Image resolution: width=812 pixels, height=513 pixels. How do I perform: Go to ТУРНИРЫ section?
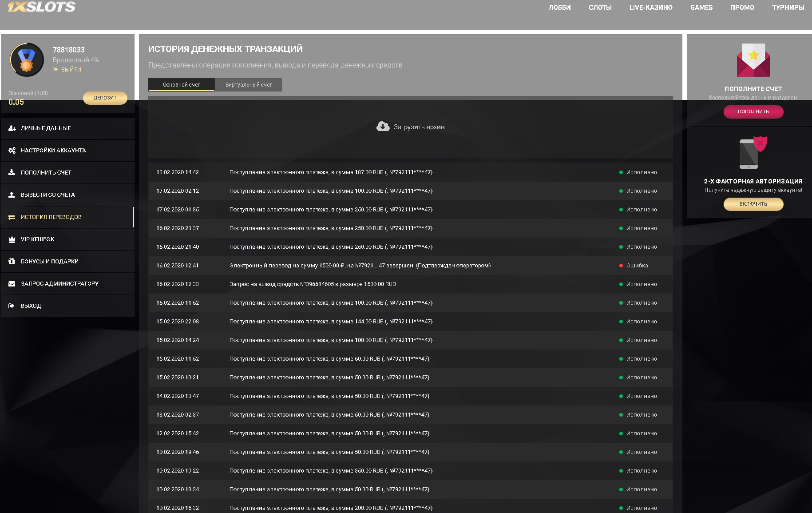click(x=788, y=8)
